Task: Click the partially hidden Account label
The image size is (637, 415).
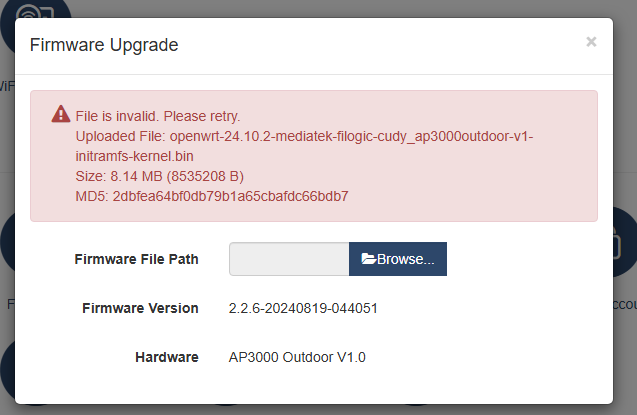Action: click(x=625, y=304)
